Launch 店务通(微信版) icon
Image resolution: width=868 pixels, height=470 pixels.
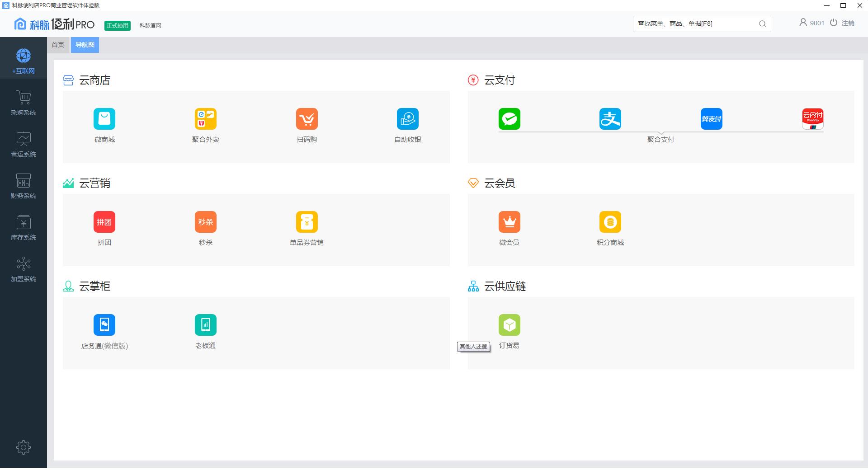click(x=104, y=325)
